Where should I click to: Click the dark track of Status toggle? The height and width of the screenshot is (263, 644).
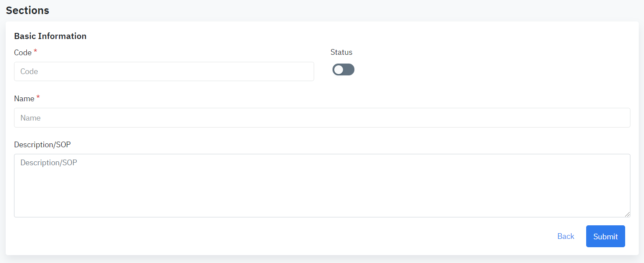point(349,70)
